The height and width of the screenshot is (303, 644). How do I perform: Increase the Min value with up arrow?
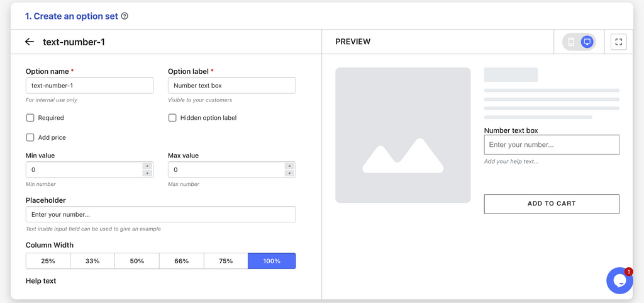147,166
